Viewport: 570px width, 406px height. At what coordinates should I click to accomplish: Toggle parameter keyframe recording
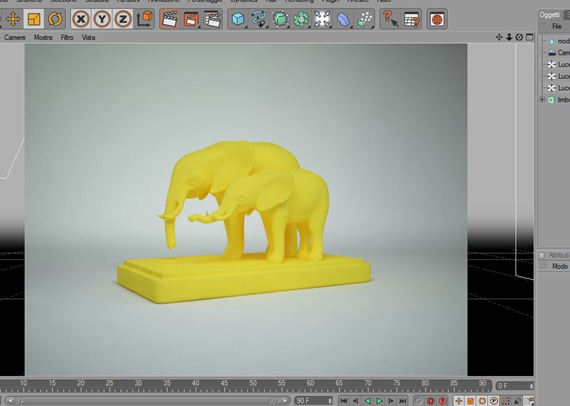pyautogui.click(x=494, y=401)
